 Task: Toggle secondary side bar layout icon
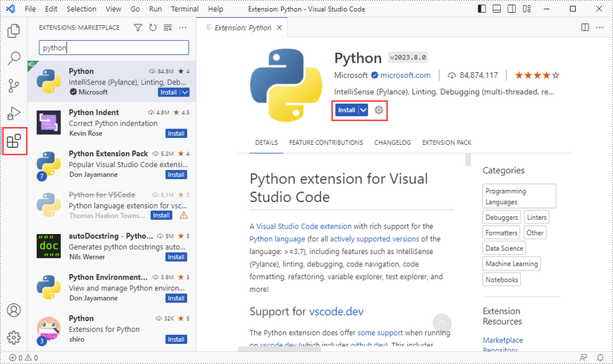click(x=511, y=9)
